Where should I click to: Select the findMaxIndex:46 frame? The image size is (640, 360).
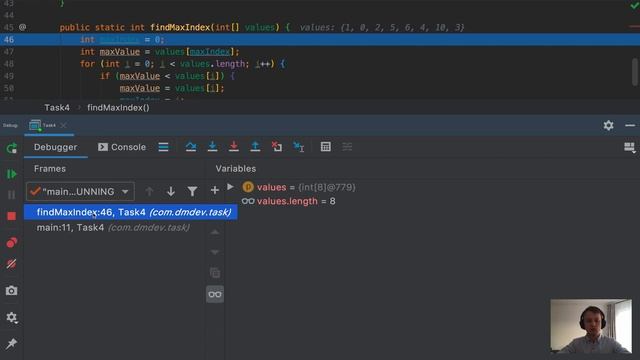coord(131,212)
